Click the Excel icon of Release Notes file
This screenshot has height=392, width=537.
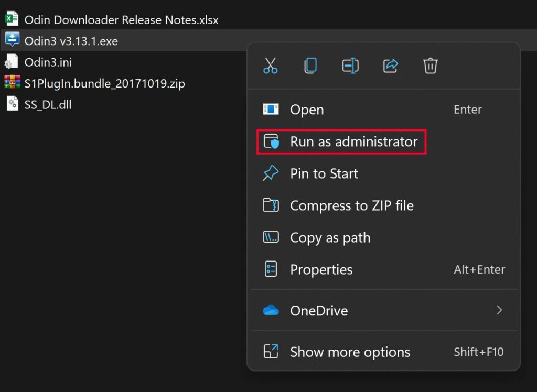(x=12, y=19)
